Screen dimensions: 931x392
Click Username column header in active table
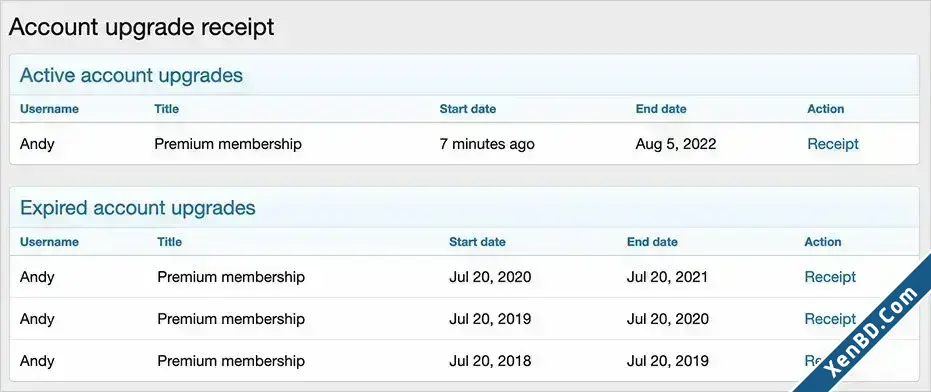click(x=49, y=109)
